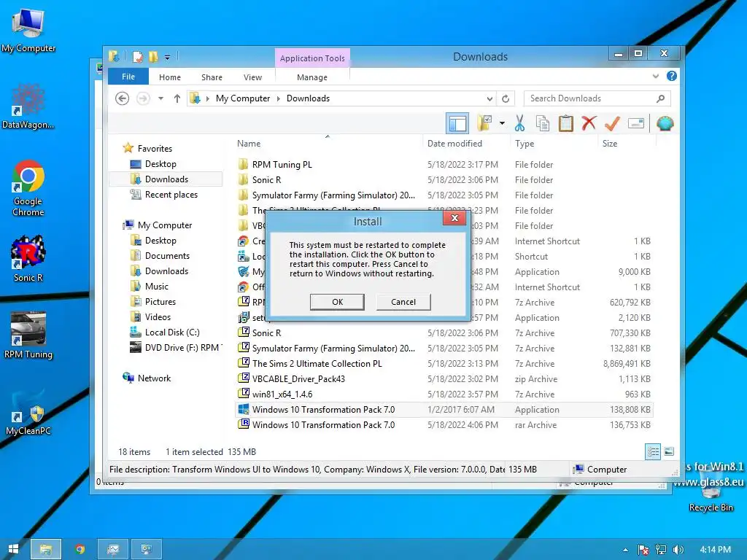Click the Search Downloads field

(x=597, y=98)
